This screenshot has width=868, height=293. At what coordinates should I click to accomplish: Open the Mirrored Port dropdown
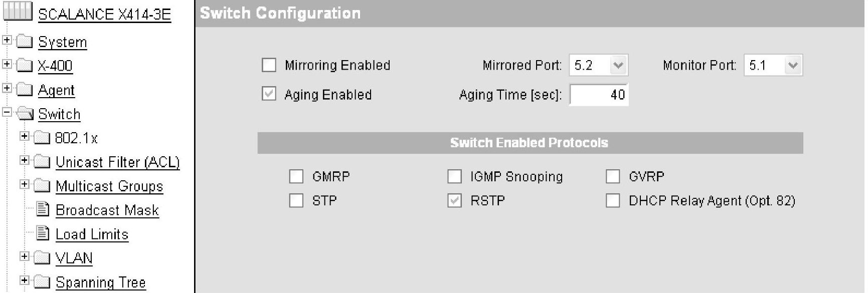point(618,65)
